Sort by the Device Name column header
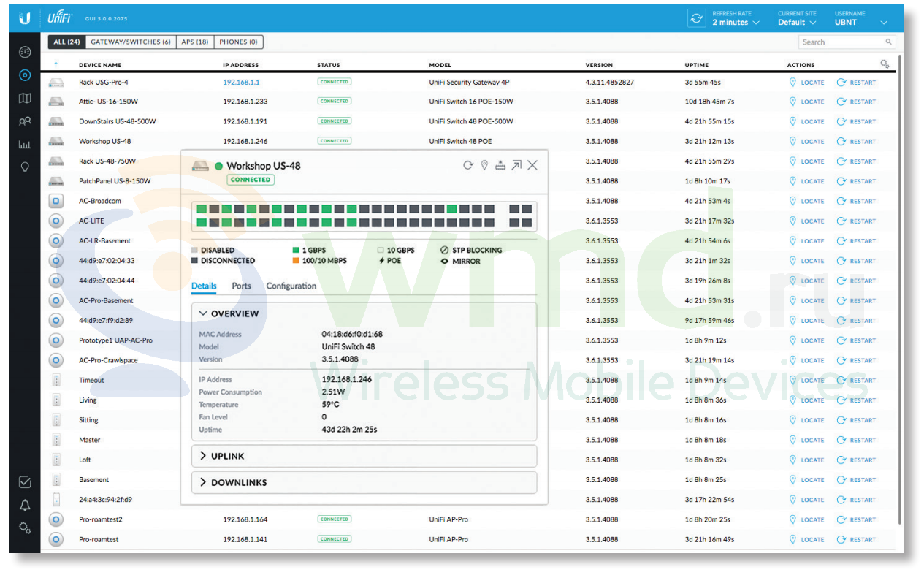 click(x=100, y=65)
